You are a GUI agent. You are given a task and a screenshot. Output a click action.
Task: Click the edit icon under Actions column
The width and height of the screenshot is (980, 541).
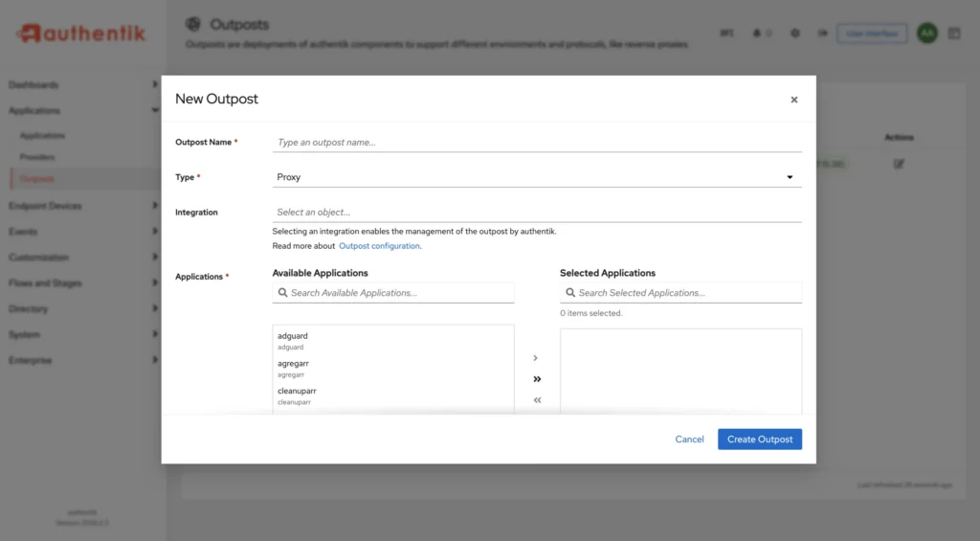pos(899,164)
